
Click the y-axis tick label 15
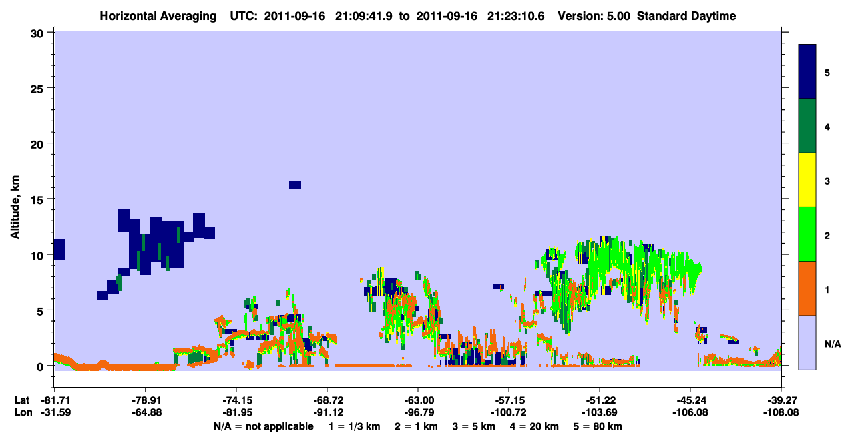click(x=39, y=199)
